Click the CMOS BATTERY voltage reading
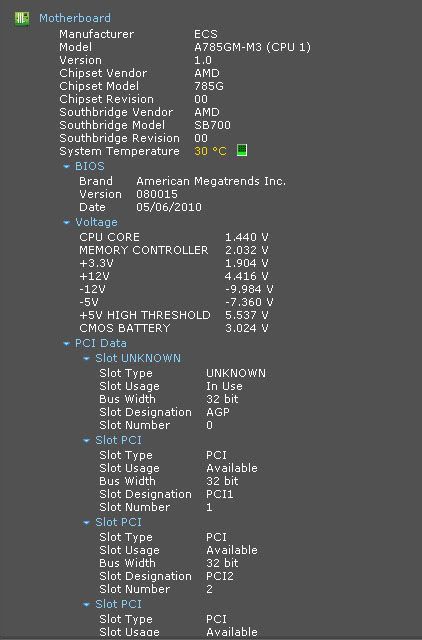 tap(247, 328)
